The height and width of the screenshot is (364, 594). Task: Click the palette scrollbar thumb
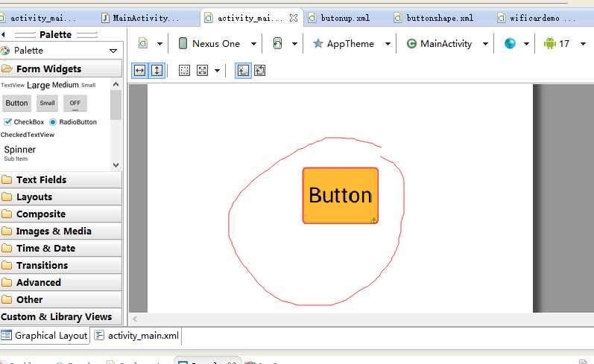[116, 105]
